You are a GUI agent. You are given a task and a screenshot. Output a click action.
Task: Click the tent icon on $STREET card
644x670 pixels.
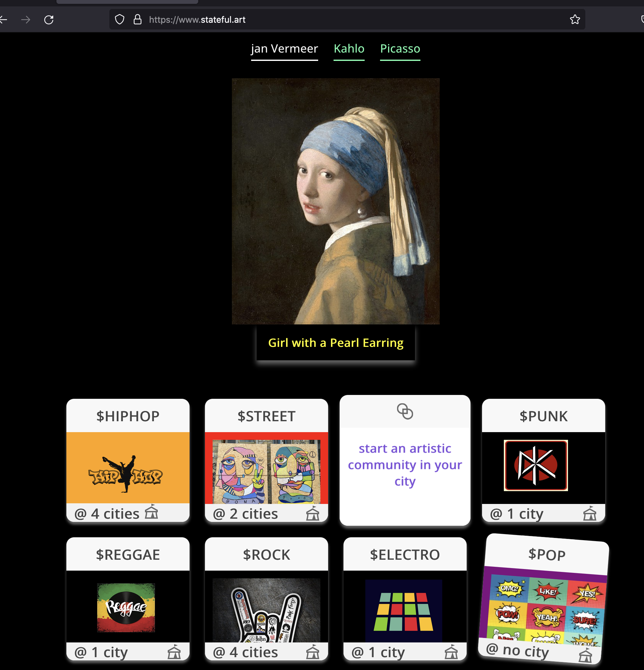313,514
